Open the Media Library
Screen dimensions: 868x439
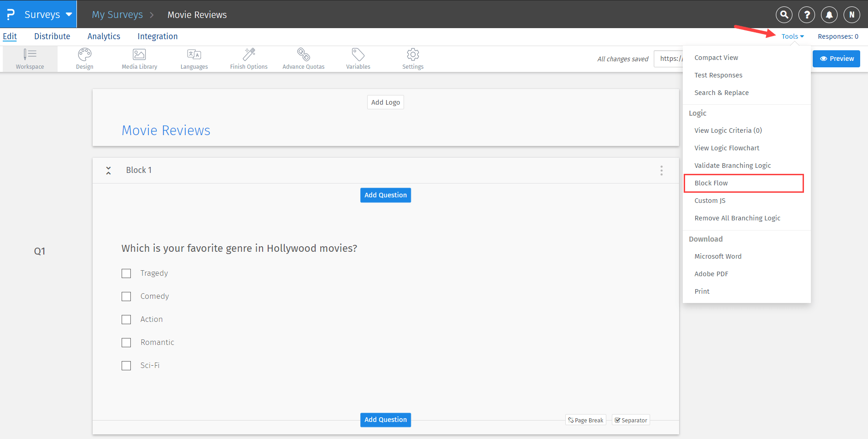click(x=139, y=59)
